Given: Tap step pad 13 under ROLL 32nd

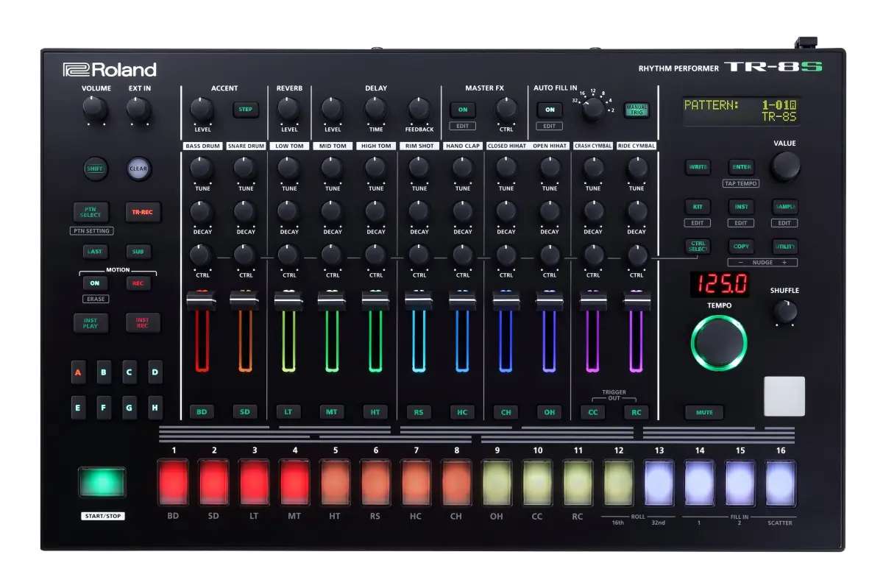Looking at the screenshot, I should coord(659,482).
